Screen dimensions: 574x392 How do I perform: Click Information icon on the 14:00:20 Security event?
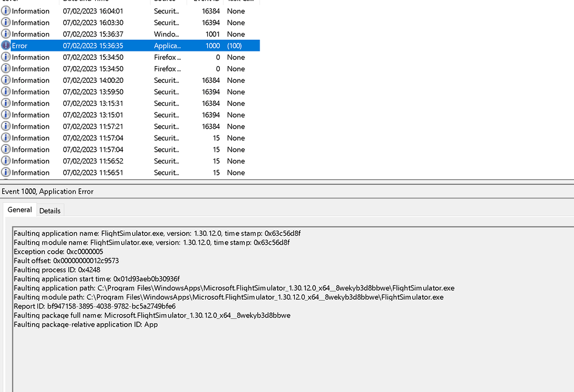6,80
